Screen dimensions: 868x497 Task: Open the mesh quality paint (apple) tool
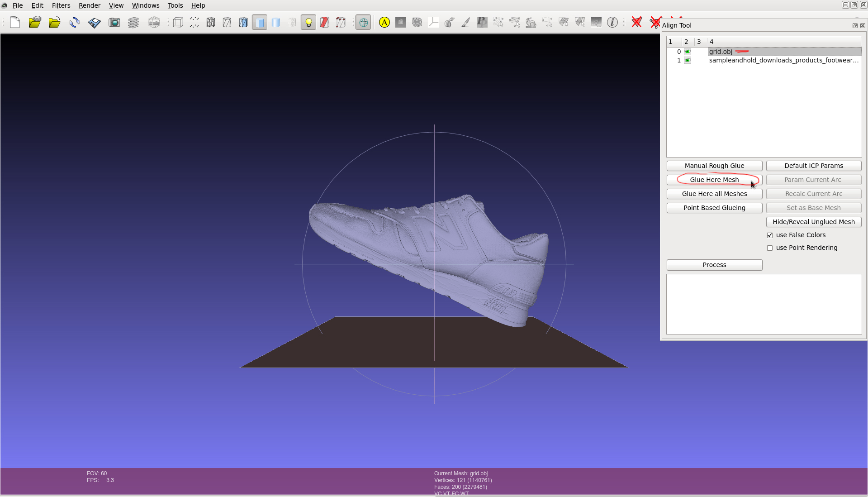pyautogui.click(x=450, y=22)
